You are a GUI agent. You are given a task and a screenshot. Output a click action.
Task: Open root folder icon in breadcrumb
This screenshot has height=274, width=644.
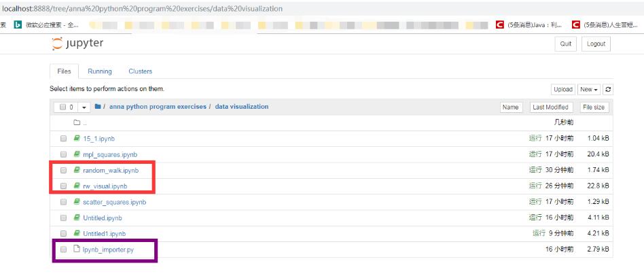click(98, 106)
